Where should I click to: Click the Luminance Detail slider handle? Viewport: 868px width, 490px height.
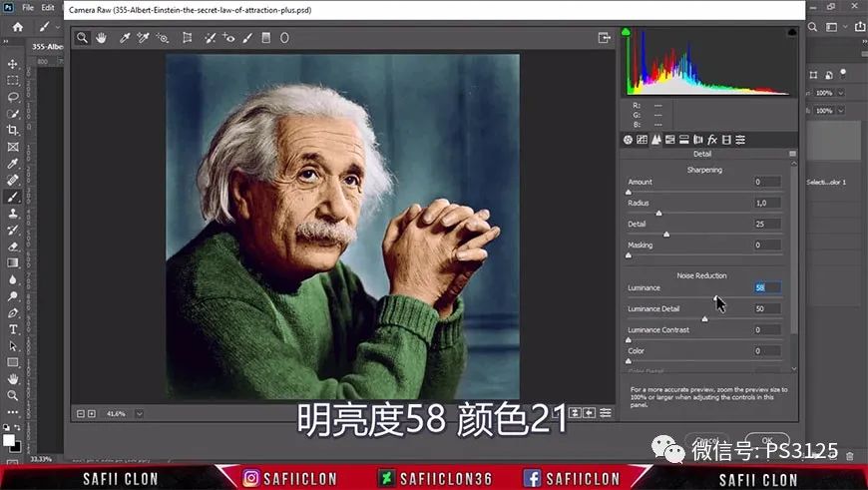click(x=704, y=319)
